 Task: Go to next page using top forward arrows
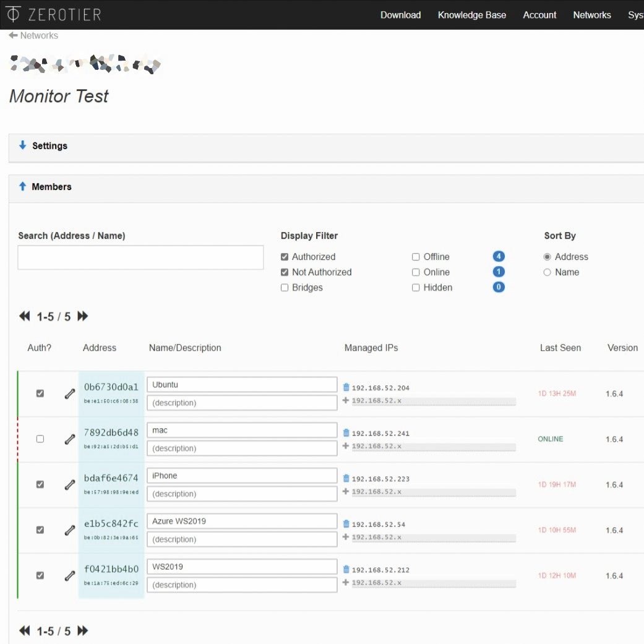pos(82,316)
